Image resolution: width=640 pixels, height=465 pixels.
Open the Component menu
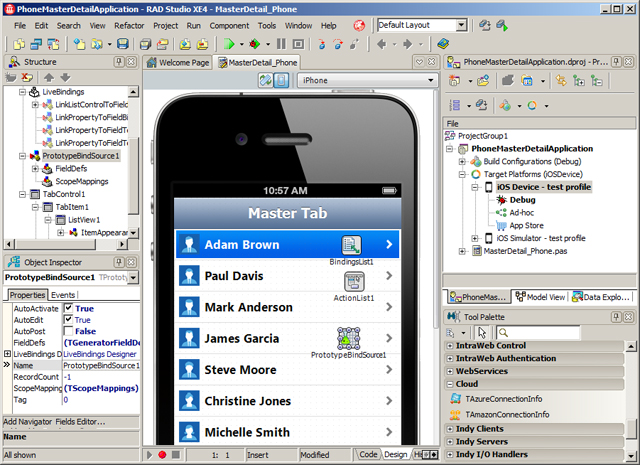(x=229, y=26)
